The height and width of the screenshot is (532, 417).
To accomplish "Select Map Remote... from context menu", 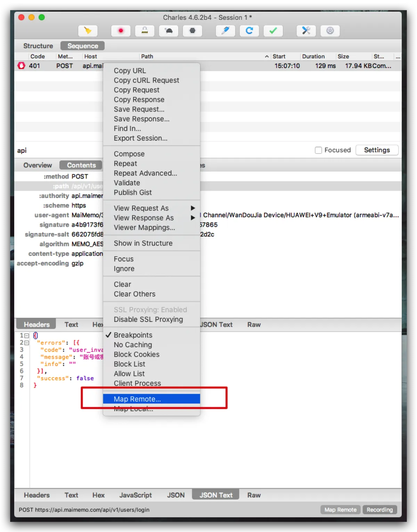I will click(138, 399).
